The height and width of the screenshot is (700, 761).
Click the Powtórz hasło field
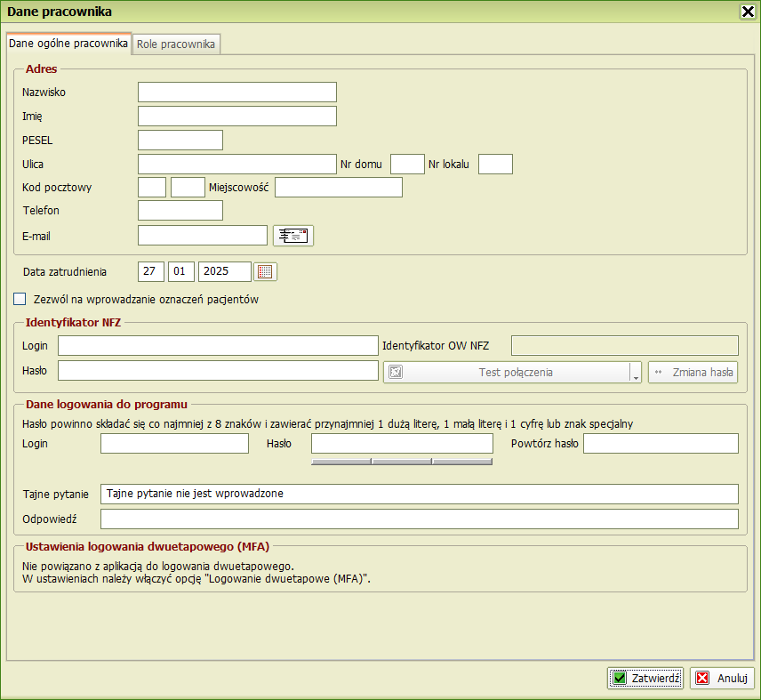click(x=661, y=444)
